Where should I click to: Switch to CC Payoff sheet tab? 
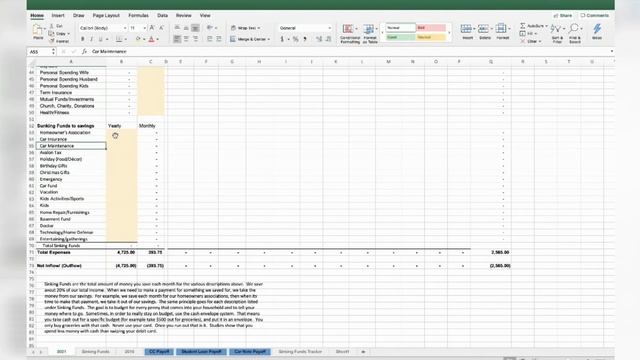point(159,351)
